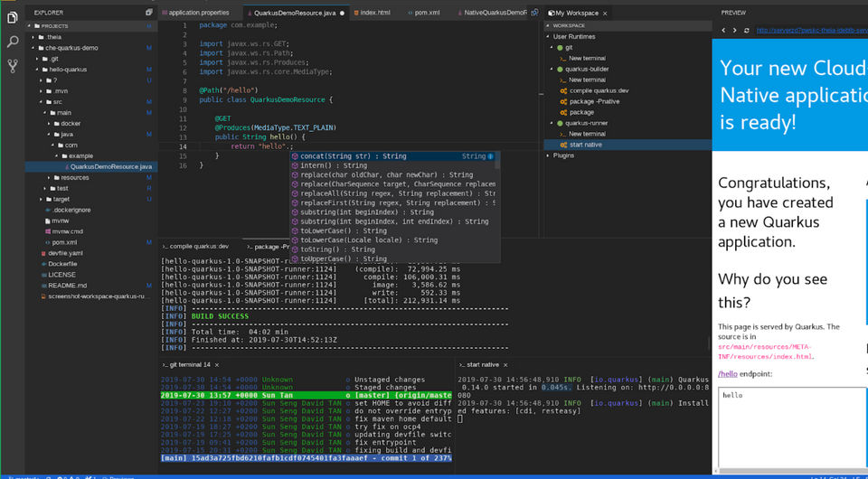868x479 pixels.
Task: Select substring(int beginIndex) suggestion
Action: (x=392, y=212)
